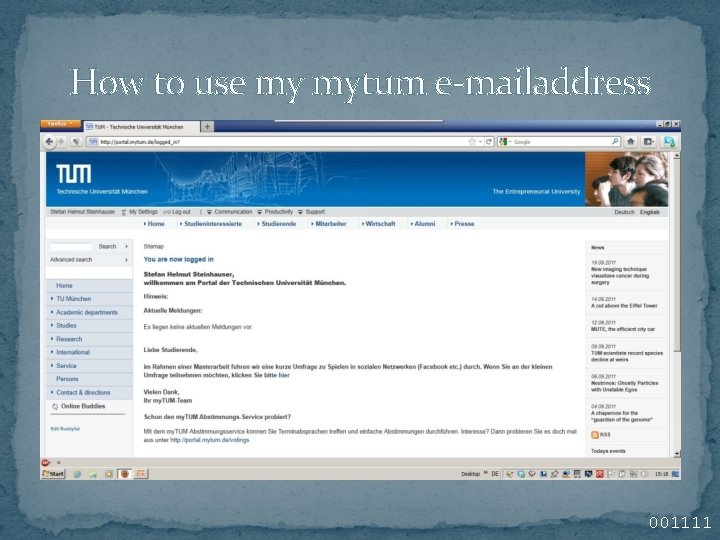Click the Adblock stop-sign icon in the add-on bar
Image resolution: width=720 pixels, height=540 pixels.
[45, 462]
